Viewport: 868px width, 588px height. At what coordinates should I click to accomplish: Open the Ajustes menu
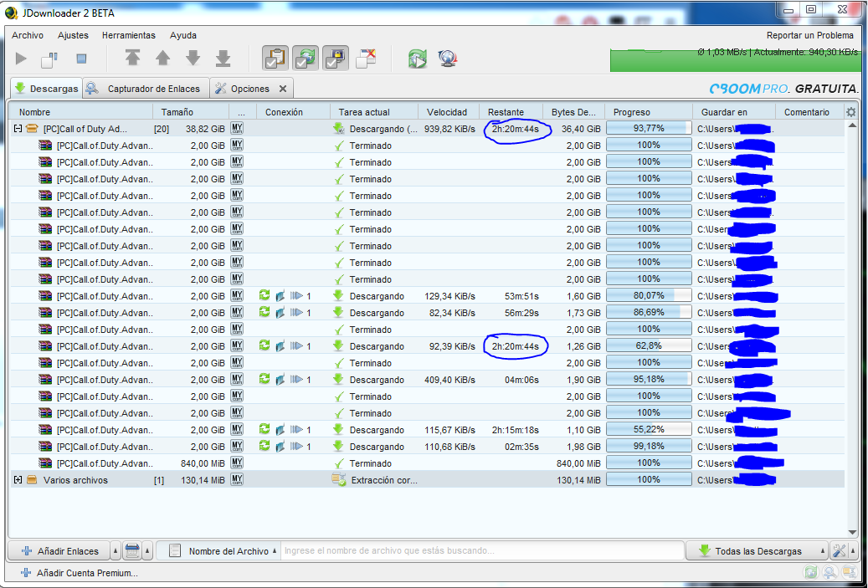click(x=73, y=35)
